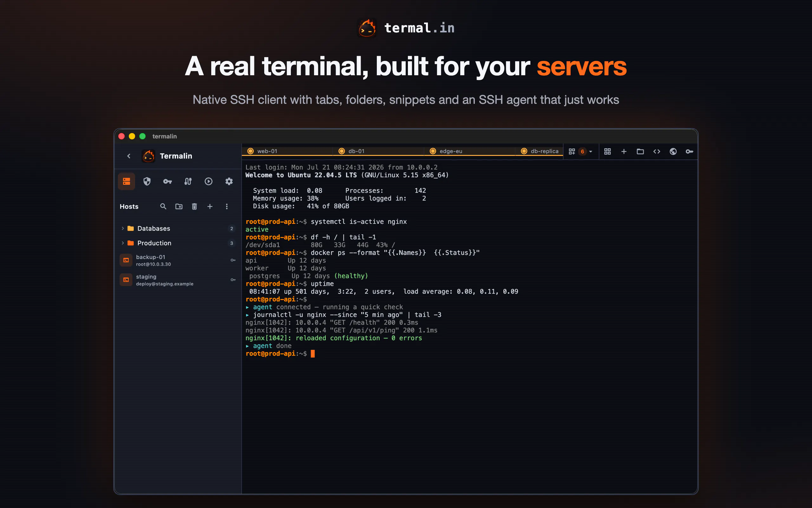Click the delete trash icon beside Hosts
This screenshot has height=508, width=812.
point(194,206)
